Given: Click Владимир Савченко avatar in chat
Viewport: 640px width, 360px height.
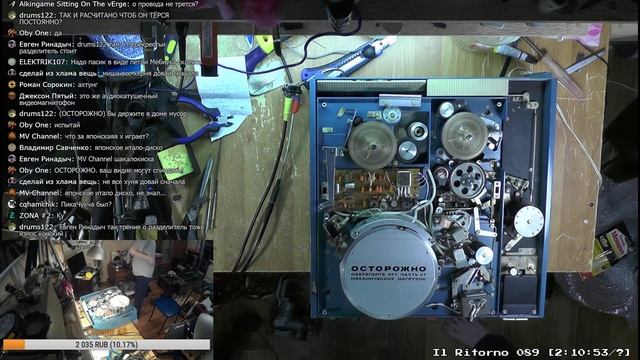Looking at the screenshot, I should pos(12,147).
